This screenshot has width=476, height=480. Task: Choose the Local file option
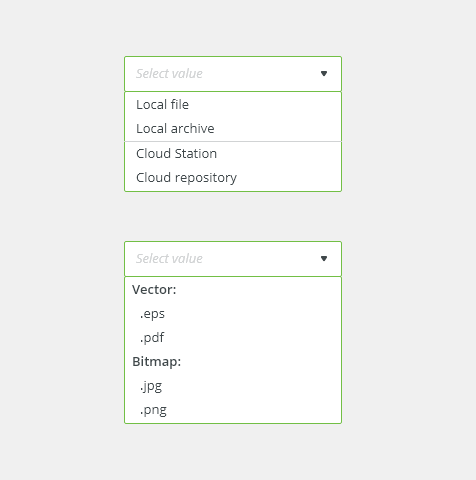(x=233, y=105)
